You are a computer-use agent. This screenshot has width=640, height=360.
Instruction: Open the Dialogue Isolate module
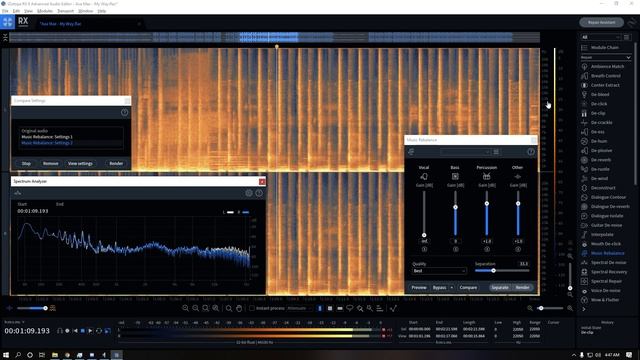(603, 216)
